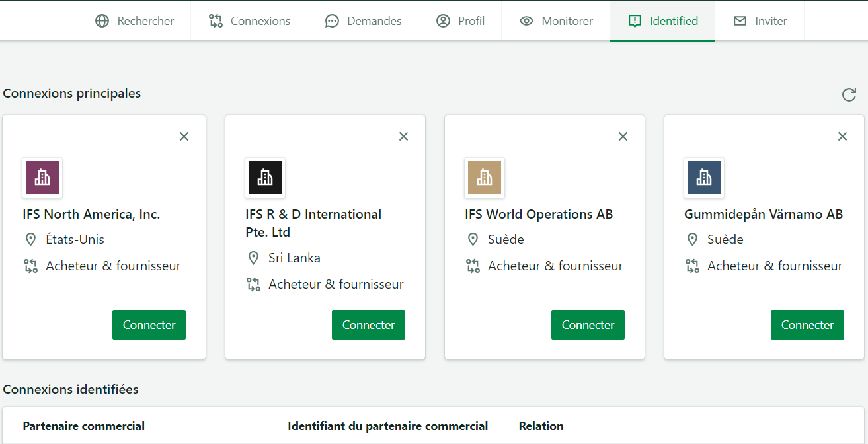Viewport: 868px width, 444px height.
Task: Click Acheteur & fournisseur on IFS North America card
Action: pyautogui.click(x=113, y=266)
